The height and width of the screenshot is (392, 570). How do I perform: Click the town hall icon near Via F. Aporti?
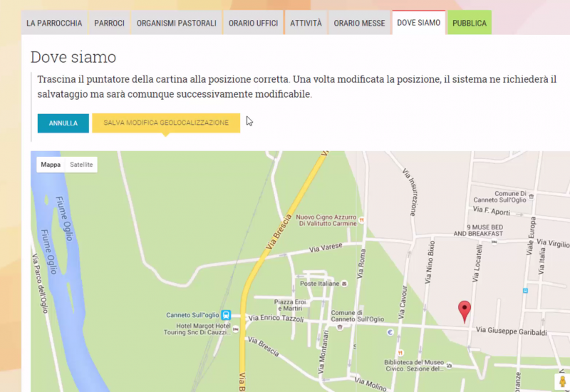[531, 197]
